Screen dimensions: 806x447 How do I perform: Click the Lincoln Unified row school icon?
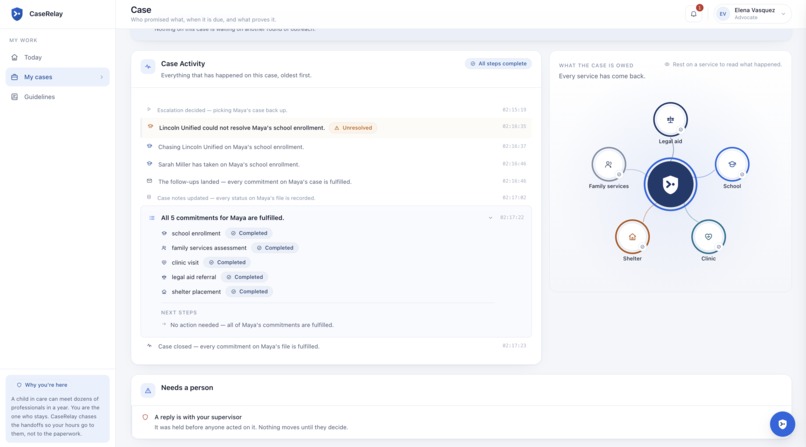pyautogui.click(x=150, y=126)
